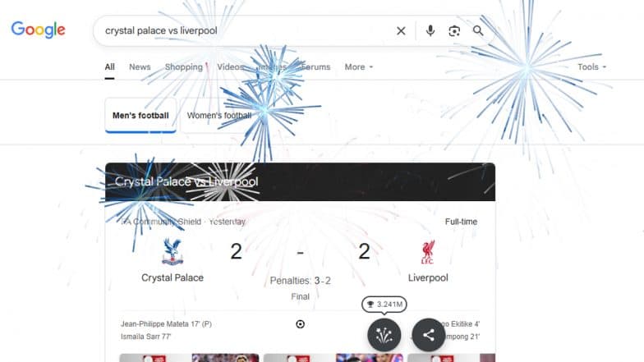
Task: Open the Tools dropdown
Action: [591, 67]
